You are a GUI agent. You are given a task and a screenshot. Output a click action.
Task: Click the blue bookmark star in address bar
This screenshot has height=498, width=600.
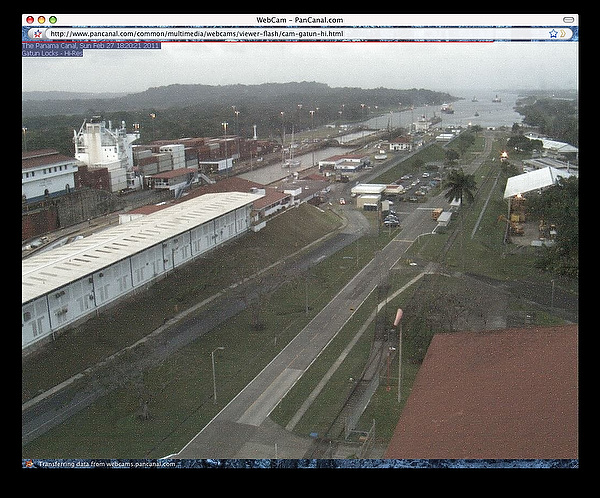(x=553, y=34)
